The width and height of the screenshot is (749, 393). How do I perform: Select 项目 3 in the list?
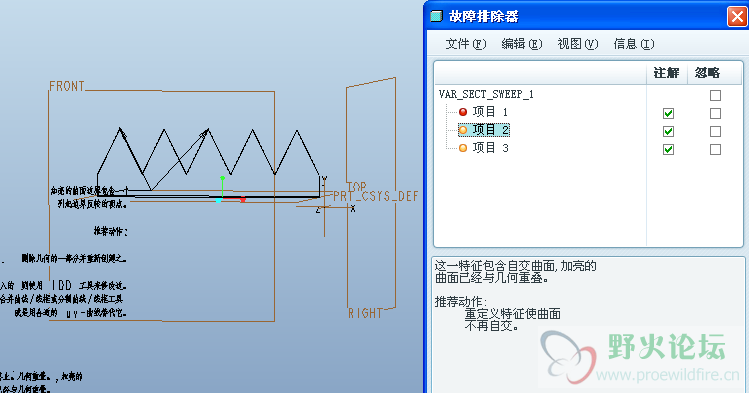click(490, 148)
